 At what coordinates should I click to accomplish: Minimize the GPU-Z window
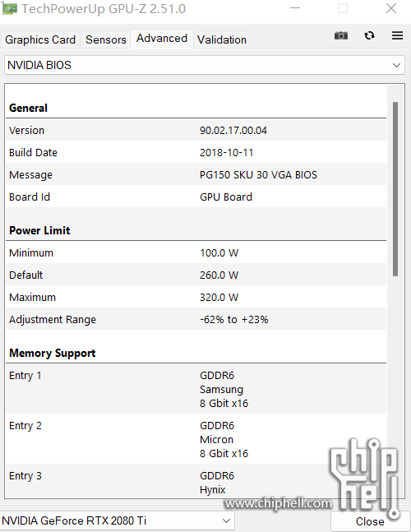click(x=295, y=8)
